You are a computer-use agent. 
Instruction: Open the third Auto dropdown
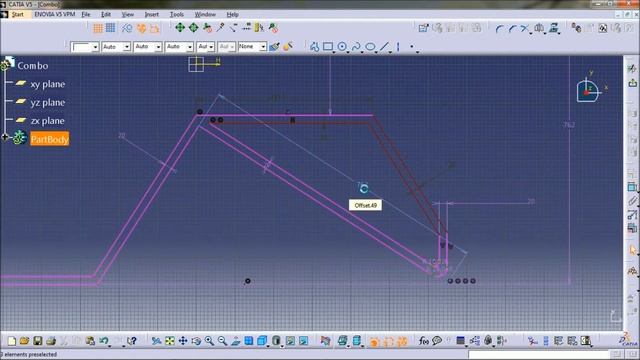[179, 47]
